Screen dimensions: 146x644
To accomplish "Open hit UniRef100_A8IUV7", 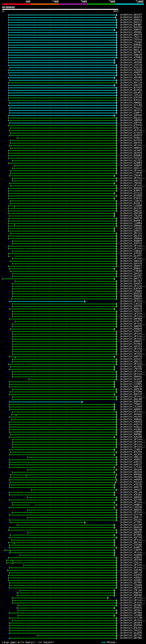I will pos(131,15).
